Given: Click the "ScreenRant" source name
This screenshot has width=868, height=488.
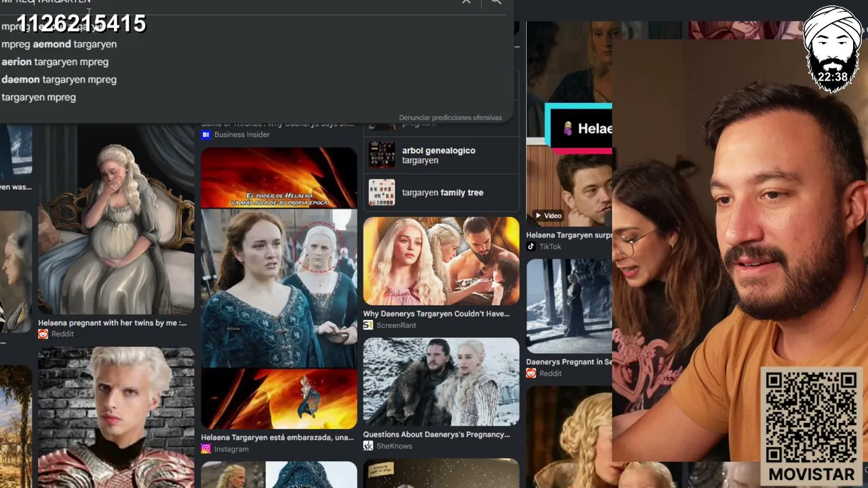Looking at the screenshot, I should 397,325.
